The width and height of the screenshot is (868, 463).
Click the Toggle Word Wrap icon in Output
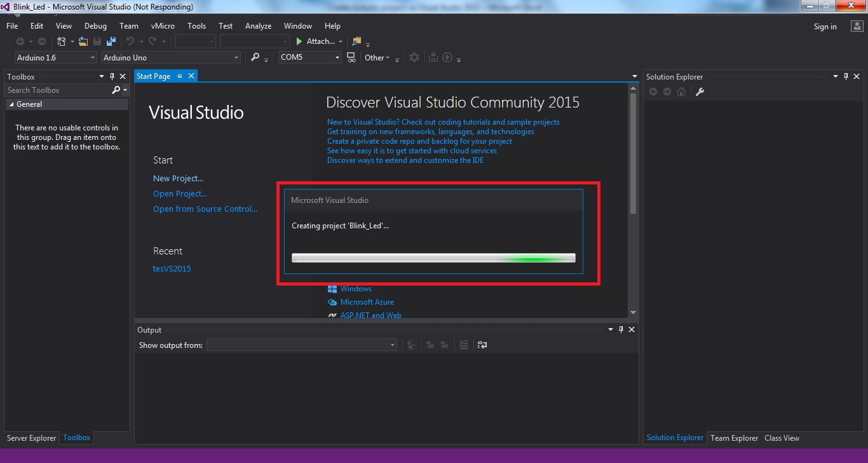[482, 345]
